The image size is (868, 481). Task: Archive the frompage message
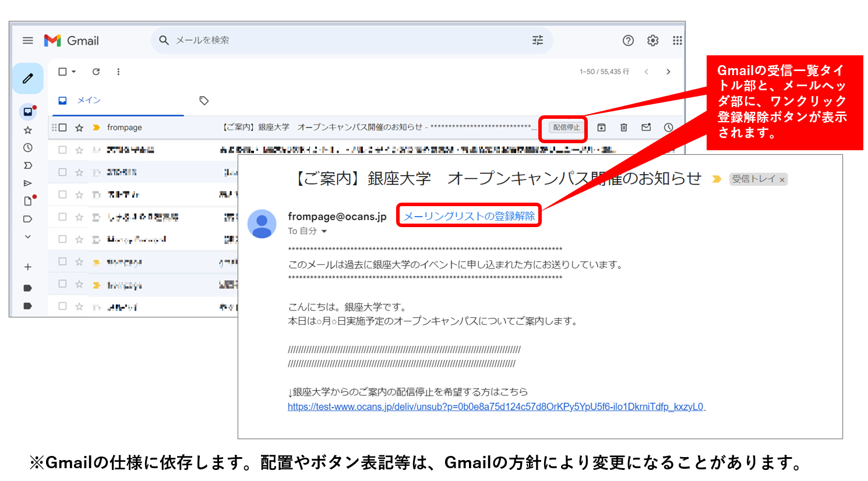point(602,128)
